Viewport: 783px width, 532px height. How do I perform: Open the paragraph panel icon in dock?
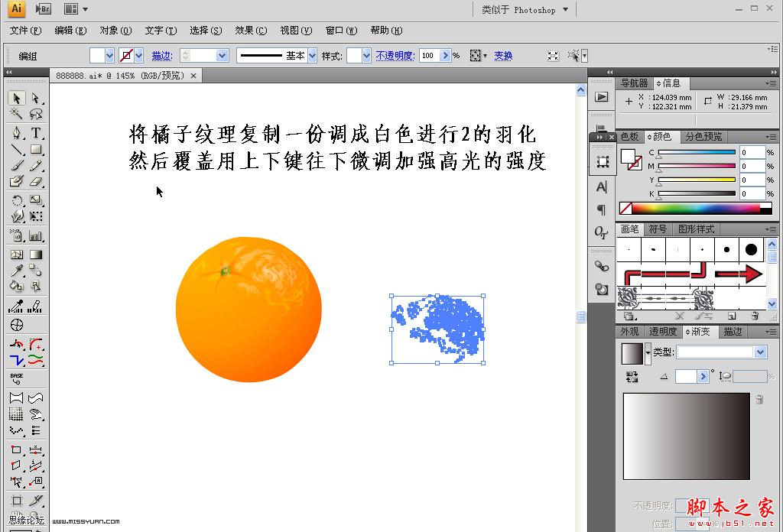click(602, 209)
